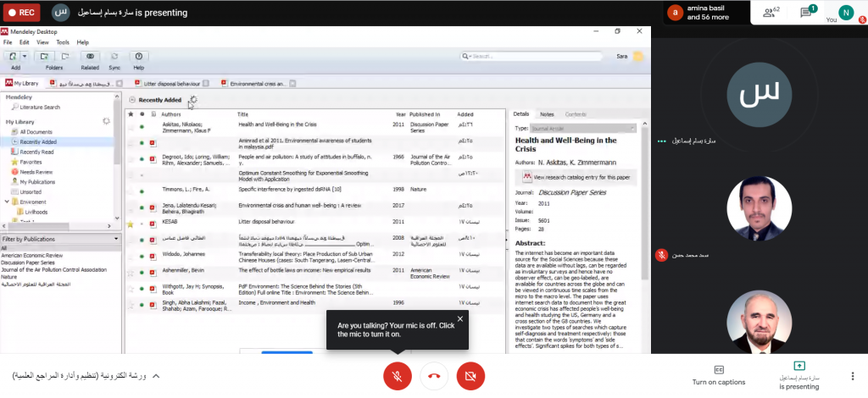This screenshot has width=868, height=398.
Task: Click the Related documents toolbar icon
Action: (x=90, y=58)
